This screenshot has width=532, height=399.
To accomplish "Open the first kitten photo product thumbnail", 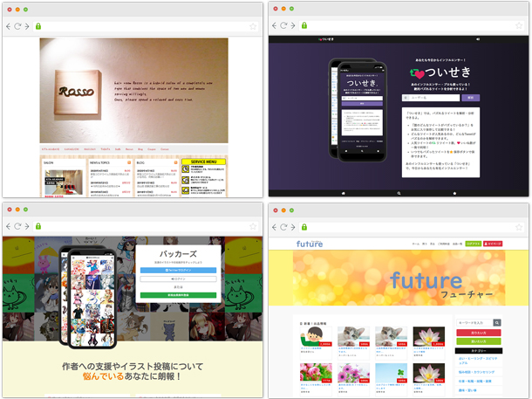I will point(353,336).
